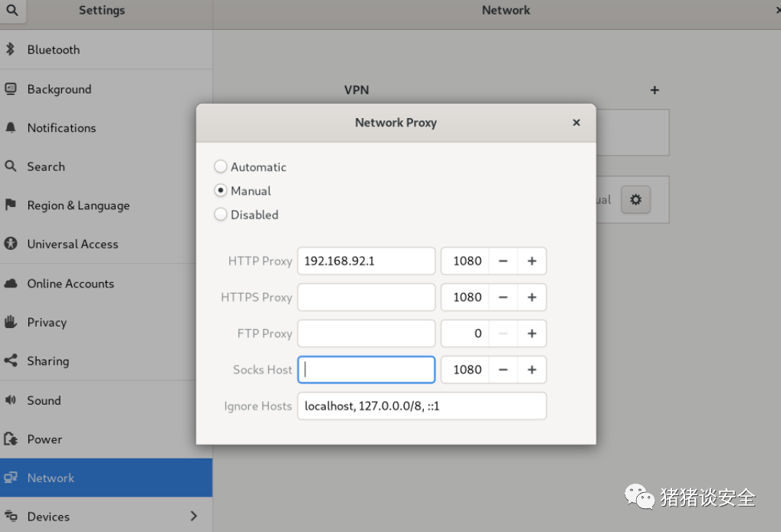Select the Disabled proxy radio button

(221, 214)
